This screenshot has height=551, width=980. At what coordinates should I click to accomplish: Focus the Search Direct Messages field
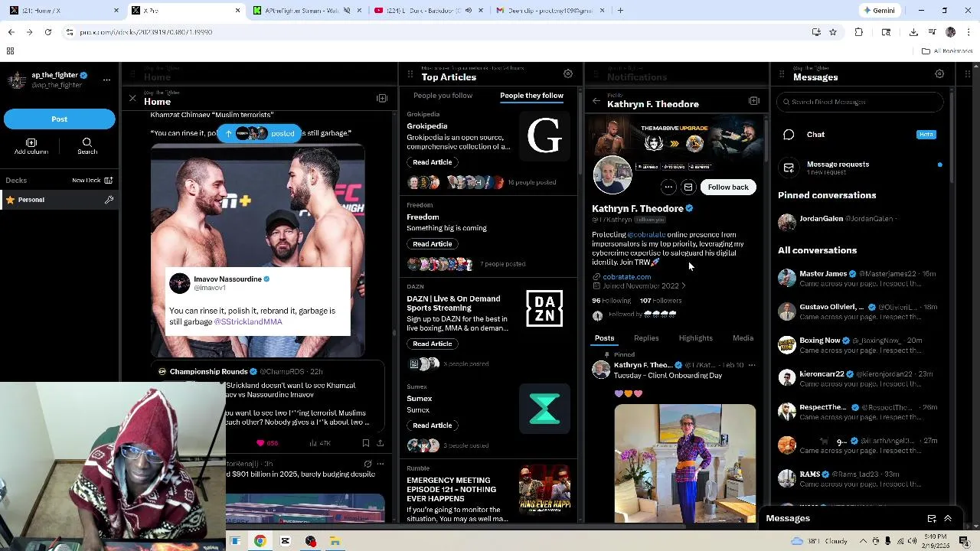coord(861,102)
